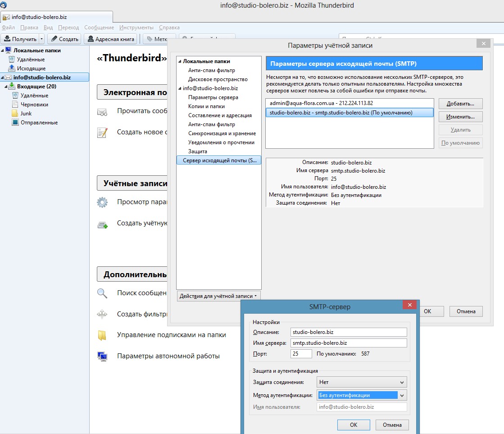Select studio-bolero.biz default SMTP server row

tap(350, 113)
